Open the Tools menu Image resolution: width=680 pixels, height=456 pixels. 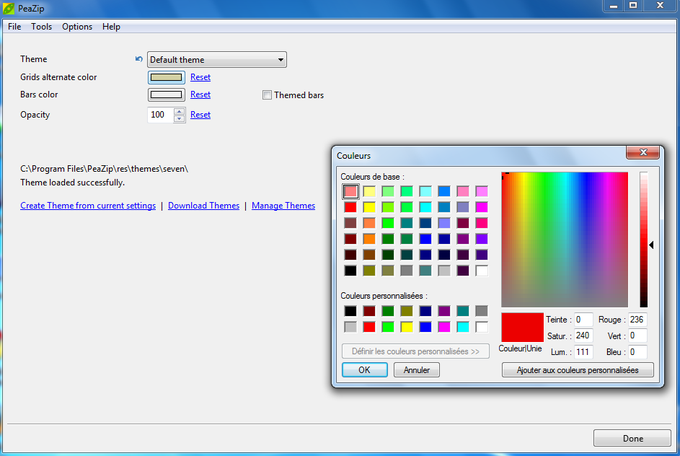tap(41, 26)
